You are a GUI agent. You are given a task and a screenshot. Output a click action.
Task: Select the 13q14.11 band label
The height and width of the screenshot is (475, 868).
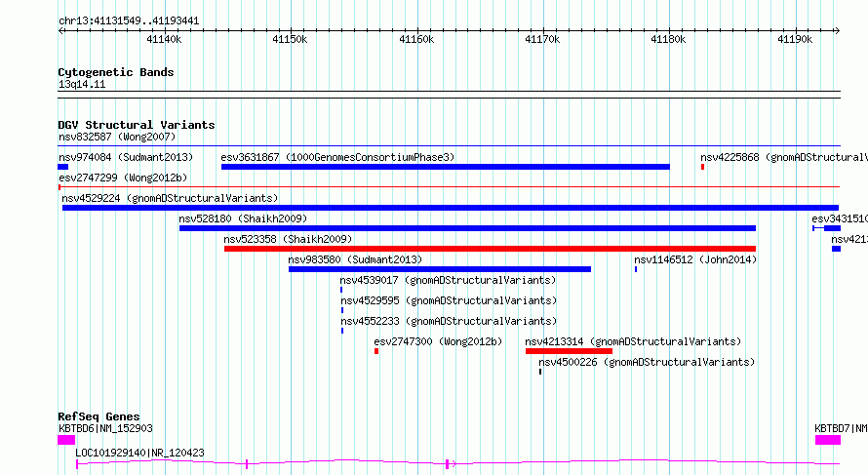(x=82, y=85)
